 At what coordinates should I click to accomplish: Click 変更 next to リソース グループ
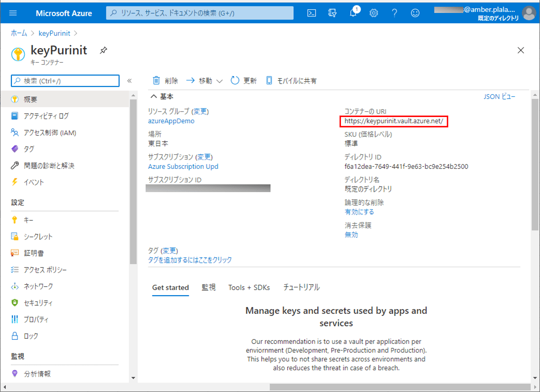coord(200,111)
